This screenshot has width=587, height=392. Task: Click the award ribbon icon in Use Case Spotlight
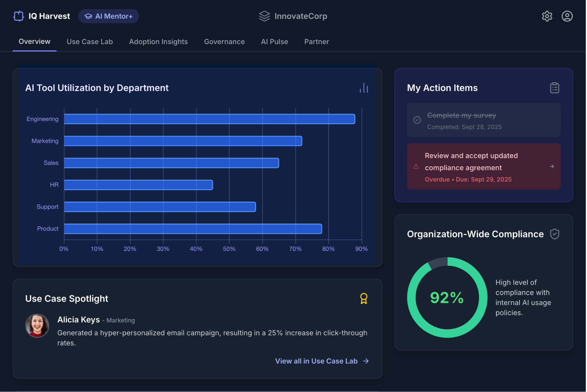(x=364, y=299)
